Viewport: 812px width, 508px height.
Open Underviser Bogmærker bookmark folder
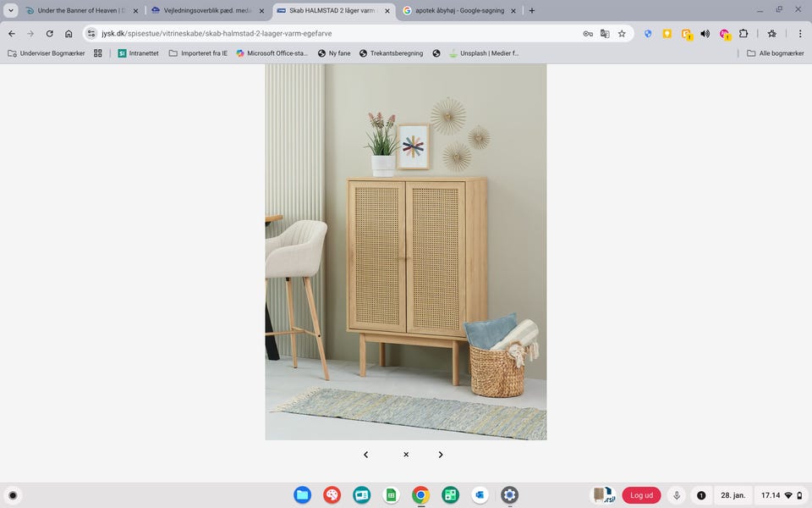coord(47,53)
